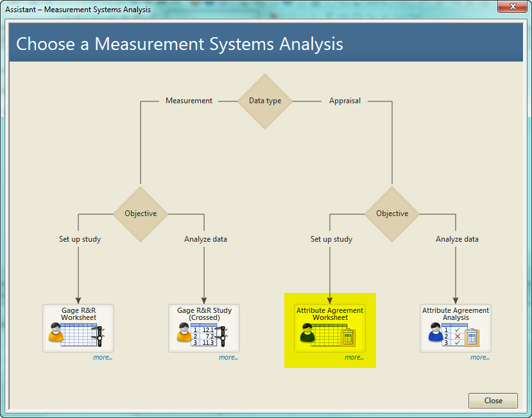Select the Data type decision diamond
Image resolution: width=532 pixels, height=418 pixels.
pyautogui.click(x=265, y=101)
